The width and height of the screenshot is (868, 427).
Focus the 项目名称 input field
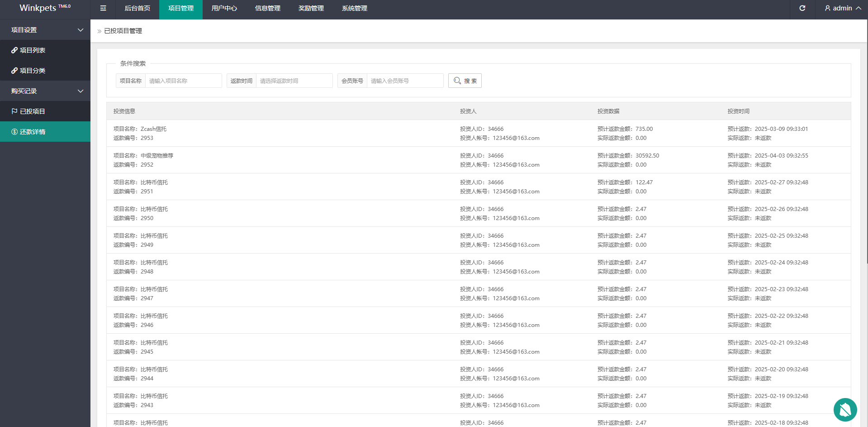183,81
